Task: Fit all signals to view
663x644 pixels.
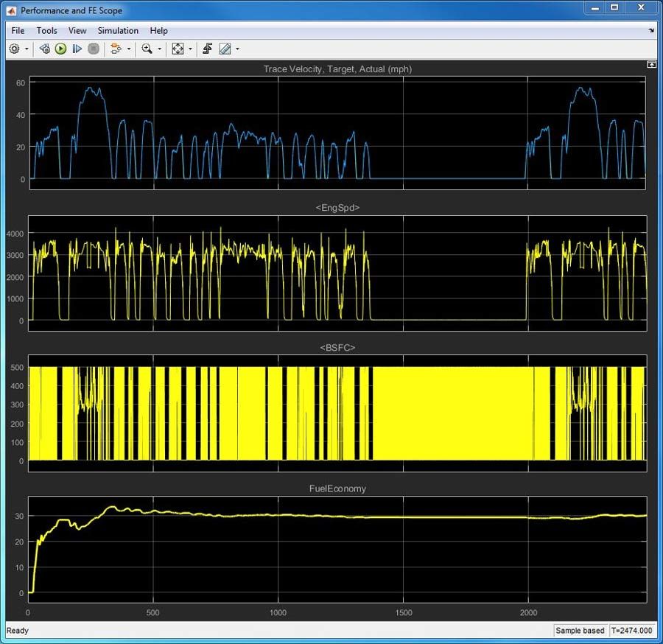Action: tap(178, 49)
